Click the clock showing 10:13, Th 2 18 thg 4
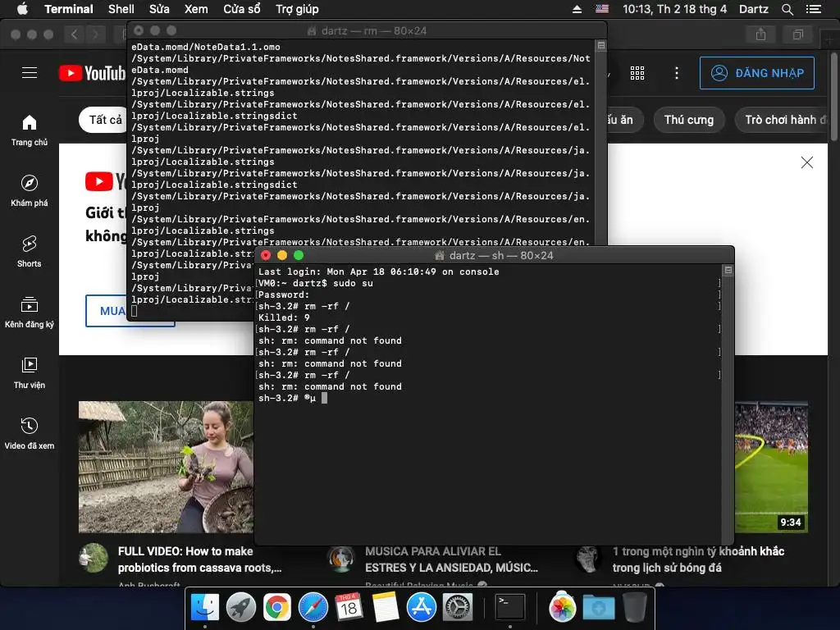 click(674, 9)
